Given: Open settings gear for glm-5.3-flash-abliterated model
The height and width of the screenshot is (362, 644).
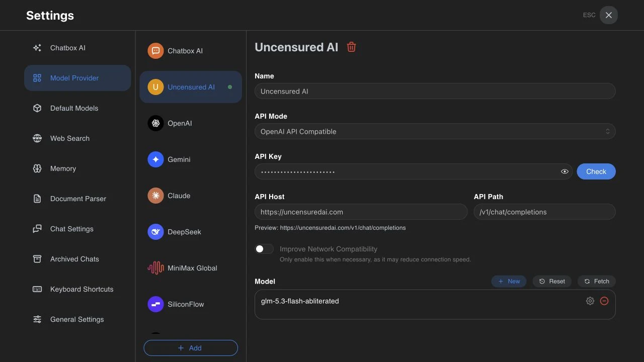Looking at the screenshot, I should click(590, 301).
